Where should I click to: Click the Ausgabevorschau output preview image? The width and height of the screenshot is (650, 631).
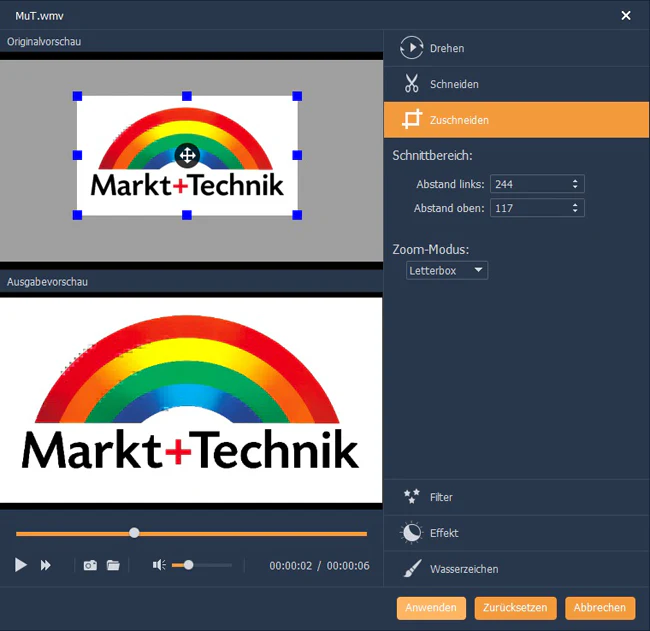point(191,400)
